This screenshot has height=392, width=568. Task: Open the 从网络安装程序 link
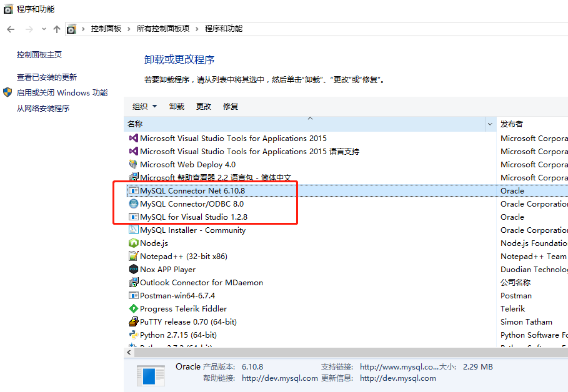coord(43,108)
